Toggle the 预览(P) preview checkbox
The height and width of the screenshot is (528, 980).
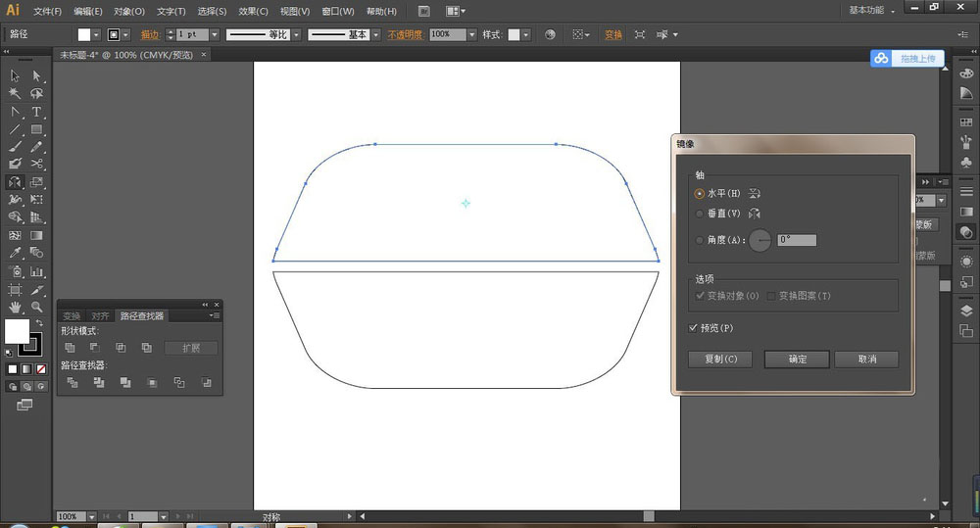pos(694,328)
